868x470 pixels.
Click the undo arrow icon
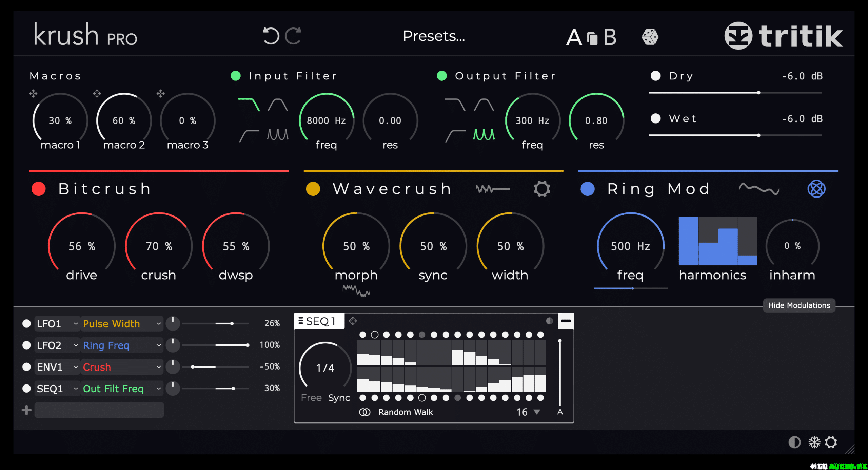tap(271, 36)
